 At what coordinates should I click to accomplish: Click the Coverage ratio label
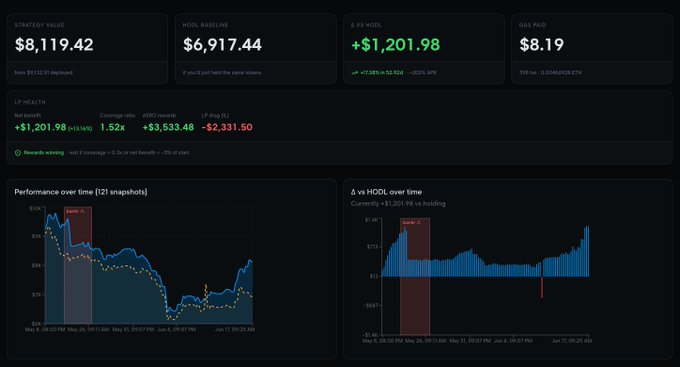click(x=118, y=115)
